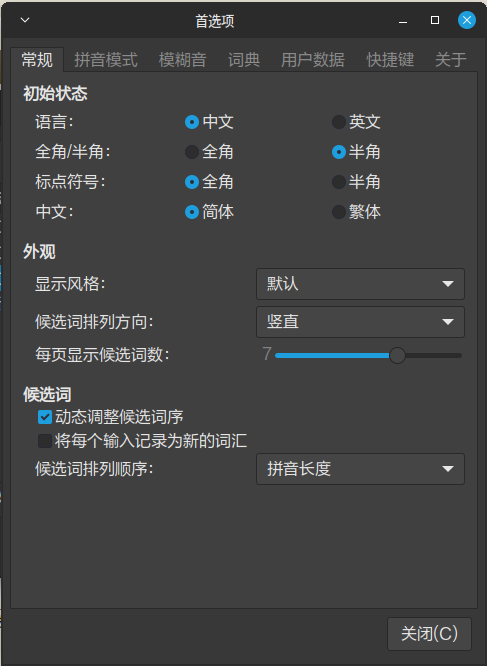Viewport: 487px width, 666px height.
Task: Click the 关闭(C) button
Action: coord(429,634)
